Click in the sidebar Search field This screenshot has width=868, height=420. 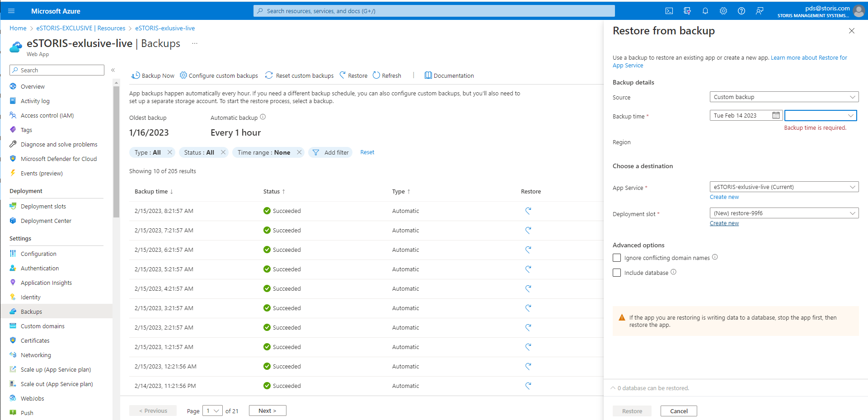coord(57,70)
